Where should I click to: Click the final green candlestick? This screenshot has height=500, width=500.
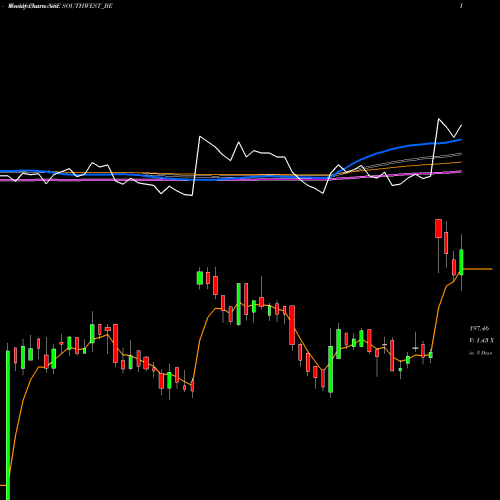coord(461,262)
